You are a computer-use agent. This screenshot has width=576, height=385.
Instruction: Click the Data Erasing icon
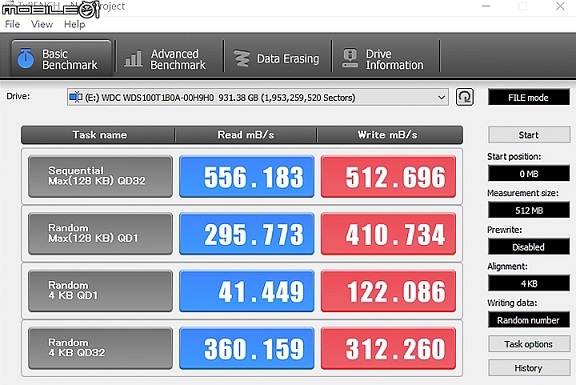tap(242, 58)
